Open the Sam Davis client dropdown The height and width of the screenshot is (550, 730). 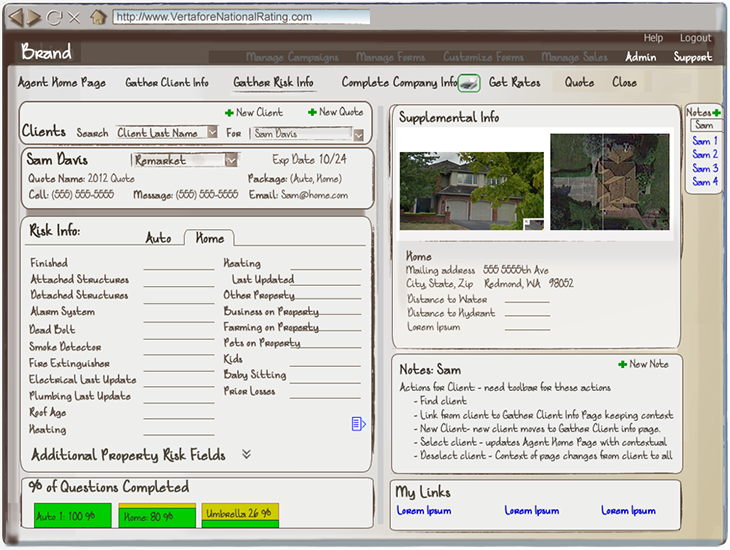(358, 133)
